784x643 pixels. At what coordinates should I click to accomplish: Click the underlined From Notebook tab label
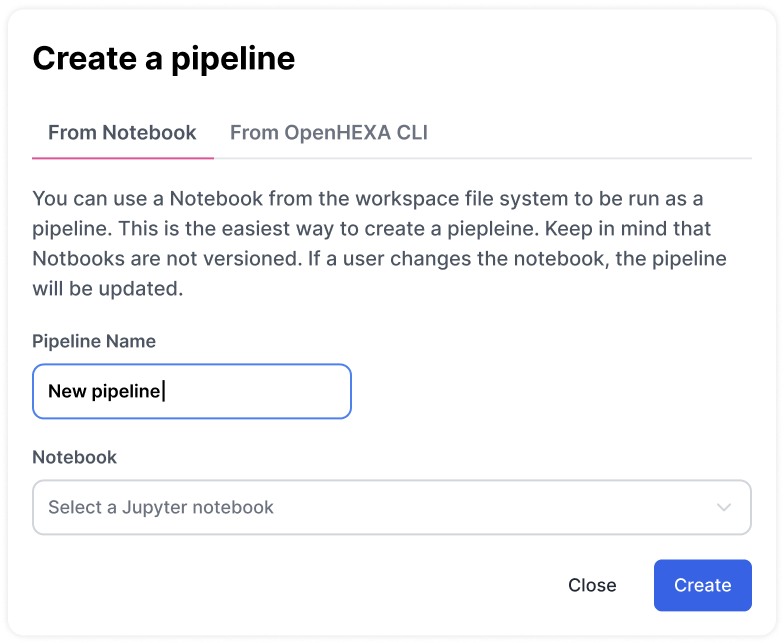tap(122, 133)
